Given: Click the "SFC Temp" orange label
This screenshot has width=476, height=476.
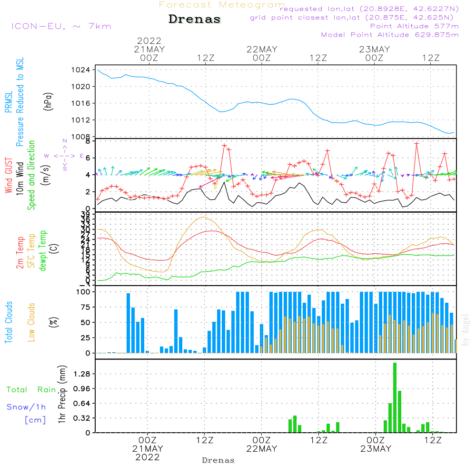Looking at the screenshot, I should pyautogui.click(x=31, y=251).
